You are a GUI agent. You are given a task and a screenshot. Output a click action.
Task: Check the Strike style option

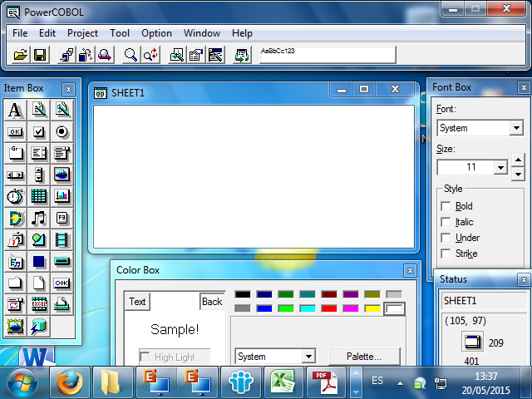pyautogui.click(x=446, y=254)
